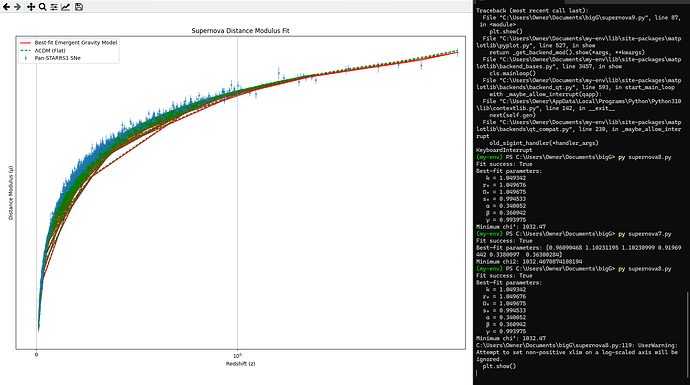This screenshot has height=385, width=690.
Task: Click the 10⁰ tick label on the x-axis
Action: [x=238, y=355]
